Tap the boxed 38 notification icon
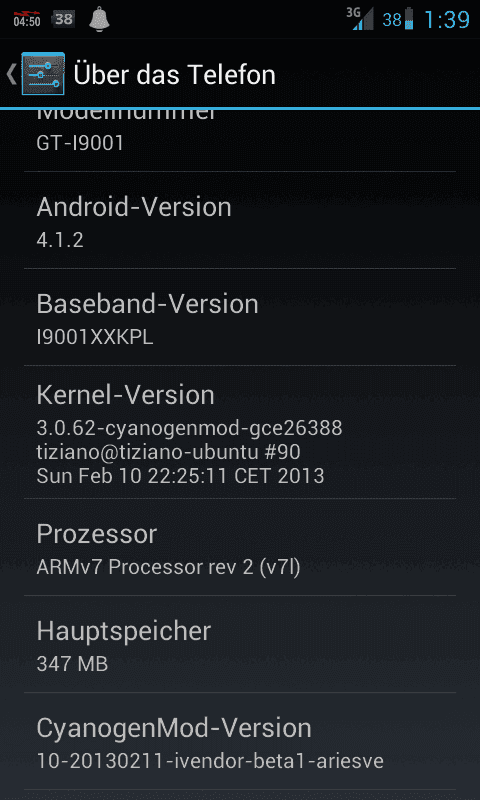Screen dimensions: 480x800 (64, 19)
